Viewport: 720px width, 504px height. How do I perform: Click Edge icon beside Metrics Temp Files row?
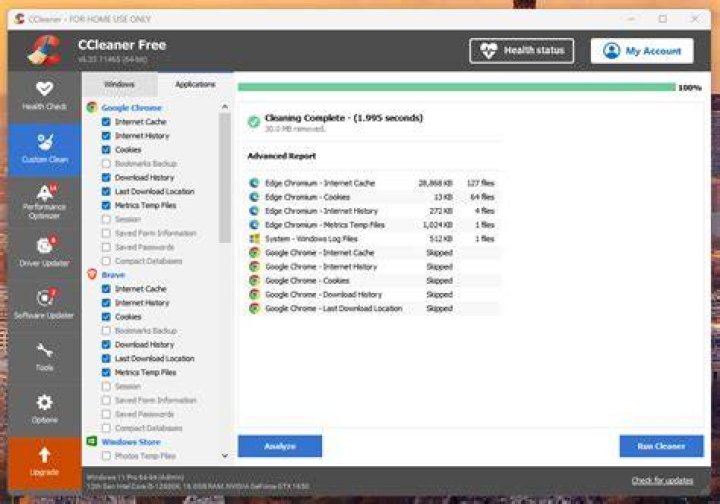coord(254,225)
